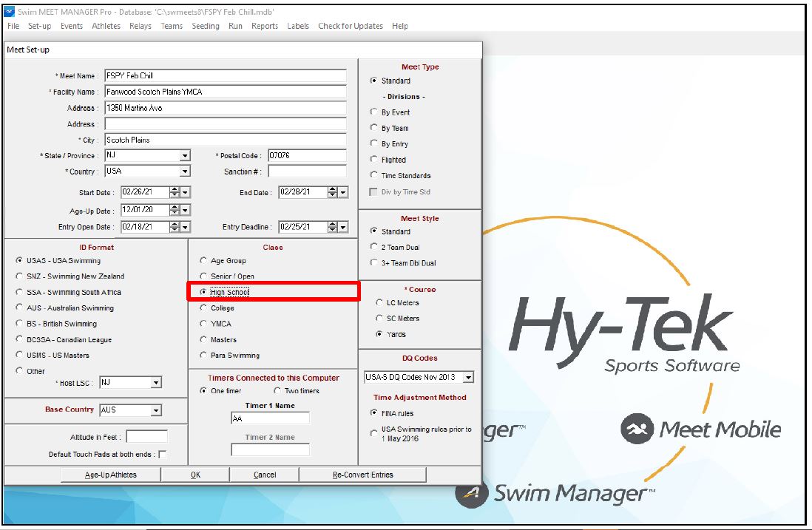This screenshot has height=530, width=812.
Task: Select SSA - Swimming South Africa ID format
Action: [x=19, y=292]
